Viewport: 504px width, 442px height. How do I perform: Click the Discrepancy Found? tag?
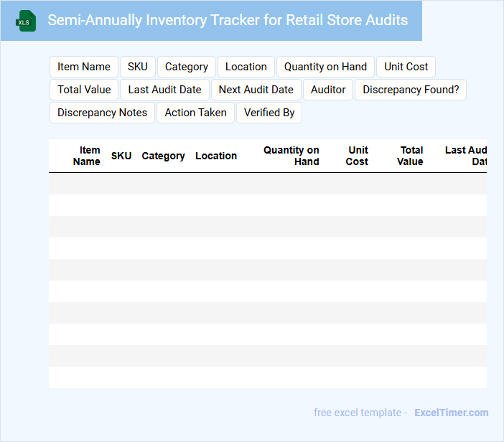tap(411, 90)
